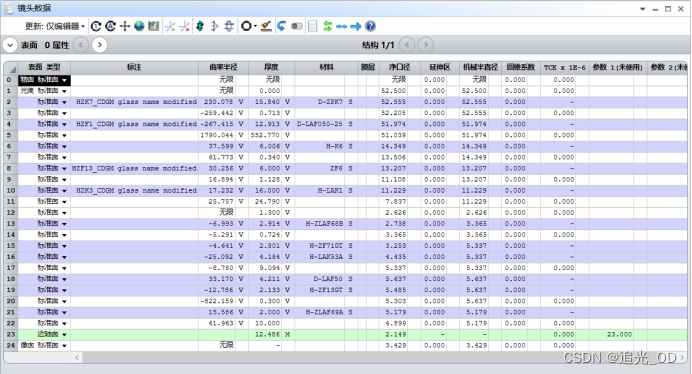Click the horizontal scrollbar's left arrow

click(x=77, y=357)
